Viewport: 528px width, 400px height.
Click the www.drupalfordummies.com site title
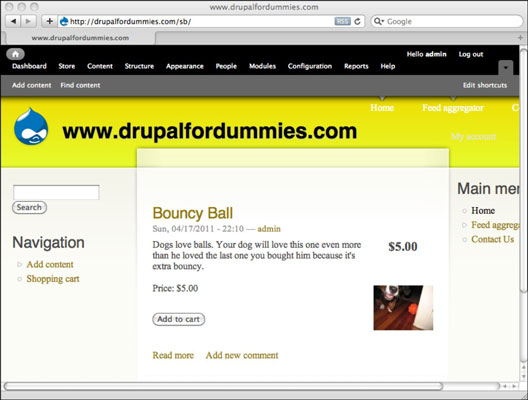(210, 131)
